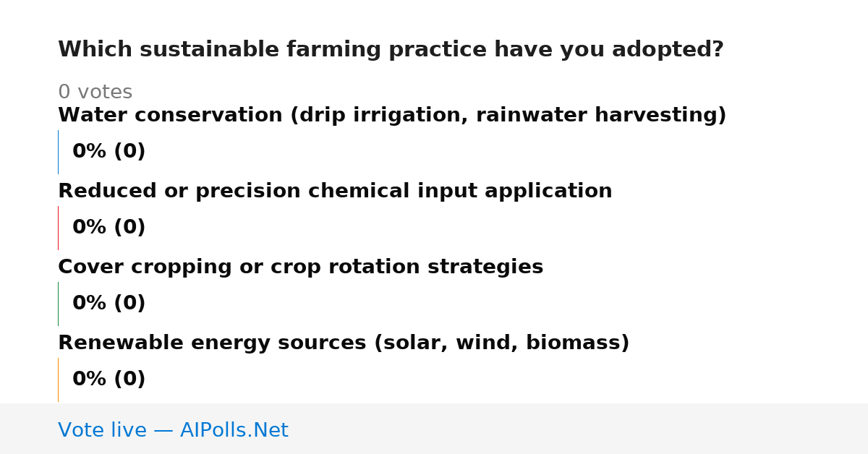
Task: Click the gray footer banner area
Action: tap(434, 429)
